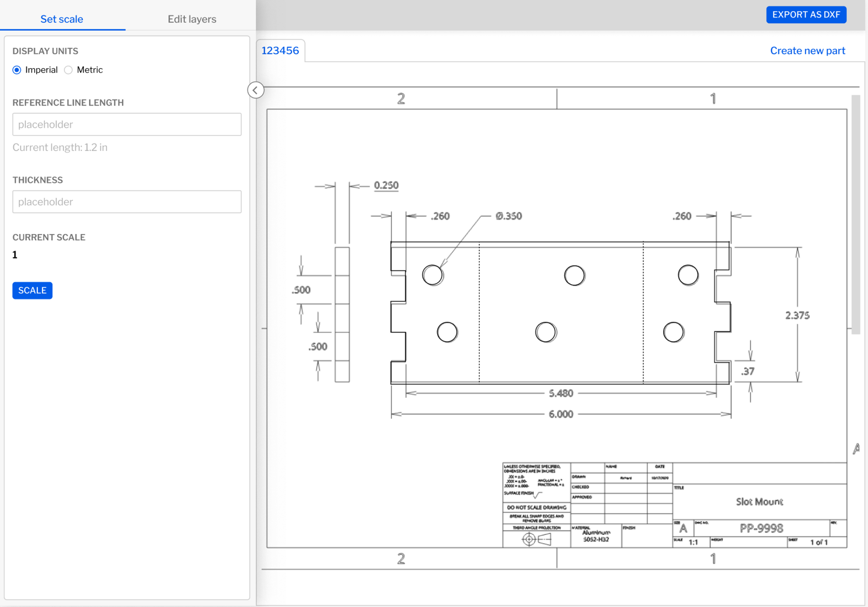Click the Thickness input field

coord(127,202)
